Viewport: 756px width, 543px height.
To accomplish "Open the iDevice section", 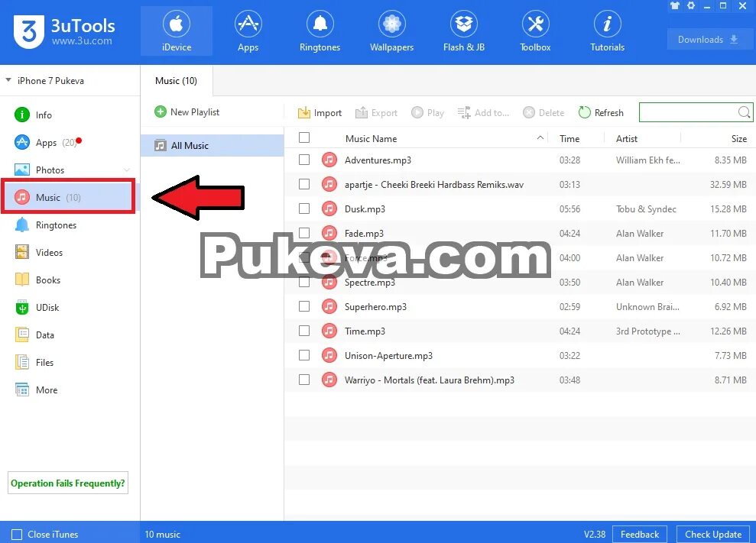I will pyautogui.click(x=177, y=31).
